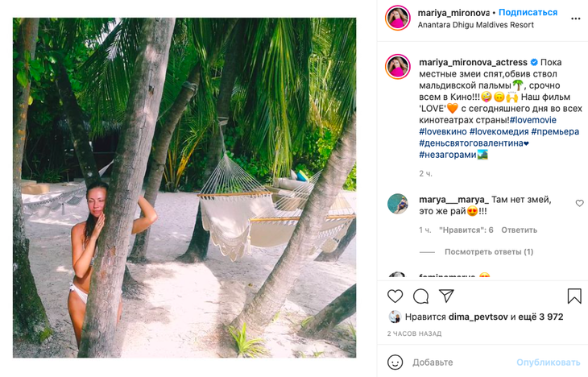This screenshot has height=377, width=588.
Task: Open the profile avatar in post header
Action: point(397,18)
